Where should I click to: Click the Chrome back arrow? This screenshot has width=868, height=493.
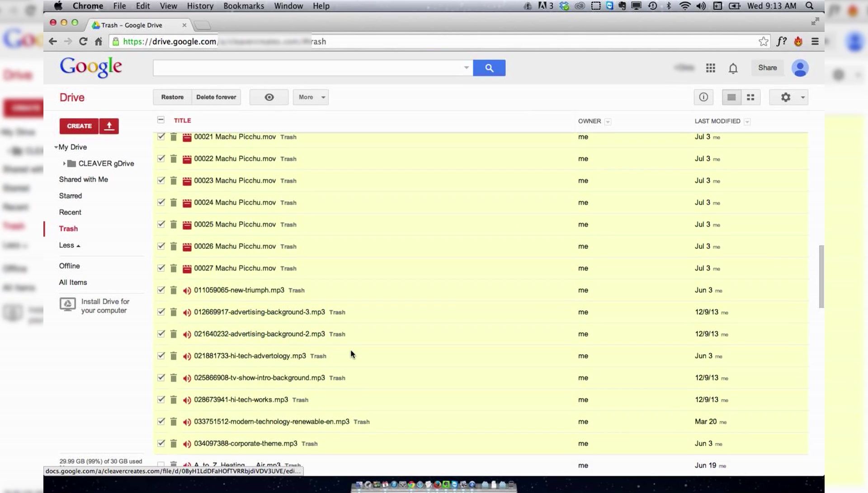(53, 42)
